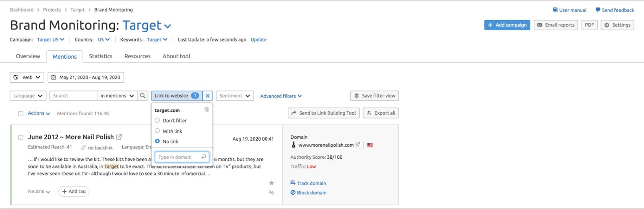
Task: Open the Sentiment filter dropdown
Action: click(x=235, y=96)
